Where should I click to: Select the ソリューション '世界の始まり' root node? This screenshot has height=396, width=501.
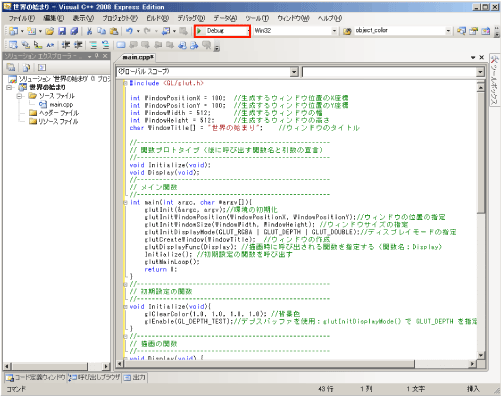[x=59, y=79]
